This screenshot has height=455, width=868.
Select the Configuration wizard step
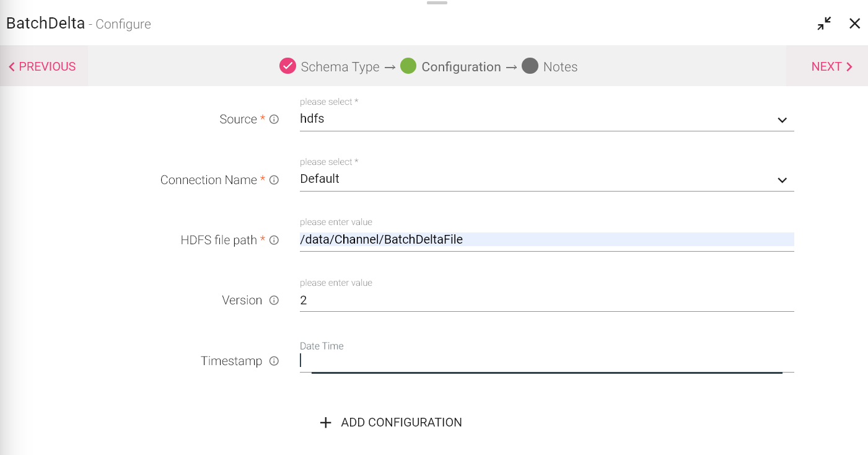point(451,67)
